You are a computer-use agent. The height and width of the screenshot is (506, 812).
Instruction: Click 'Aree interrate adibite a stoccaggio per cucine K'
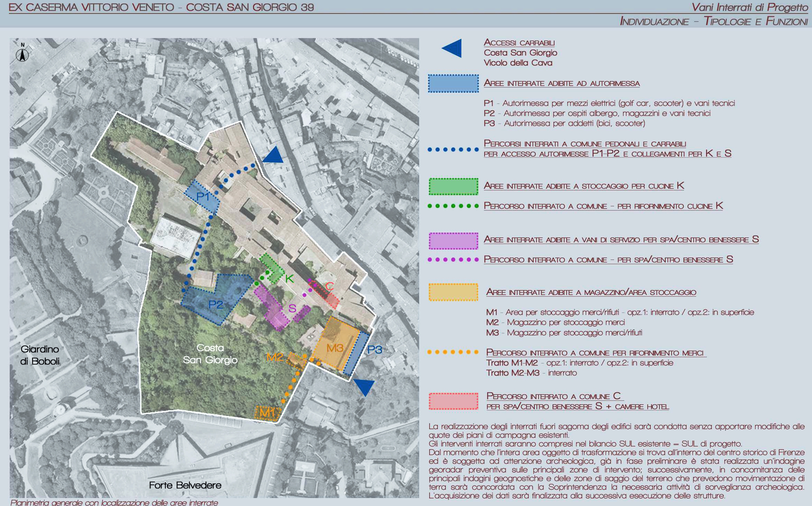(x=584, y=186)
